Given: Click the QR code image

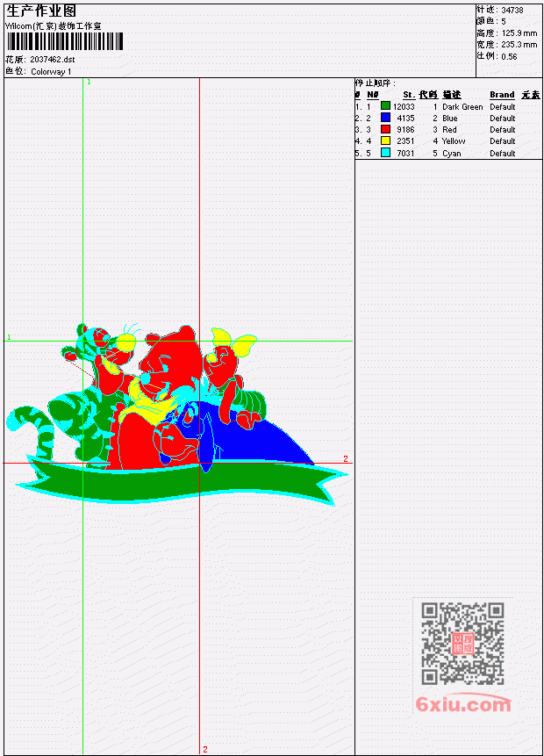Looking at the screenshot, I should [462, 643].
